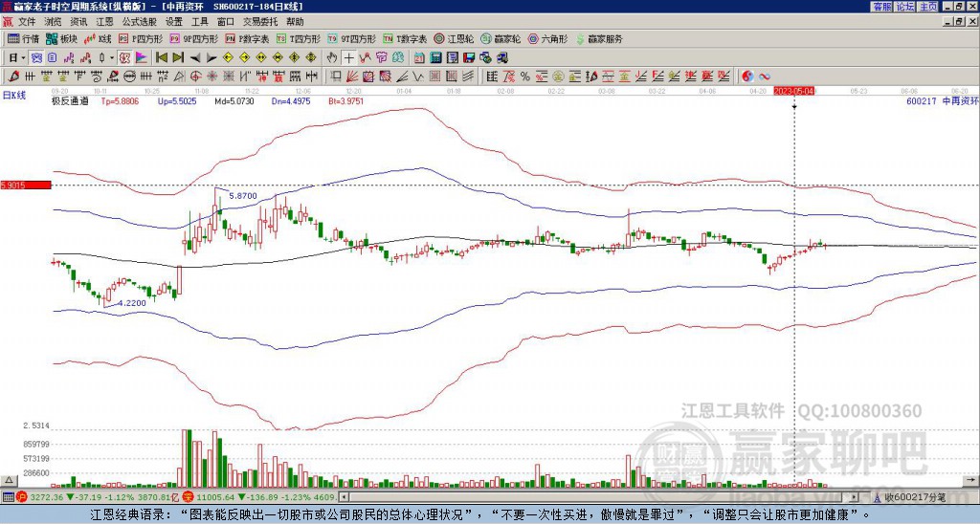Open the 公式选股 menu
This screenshot has height=524, width=980.
pos(140,22)
